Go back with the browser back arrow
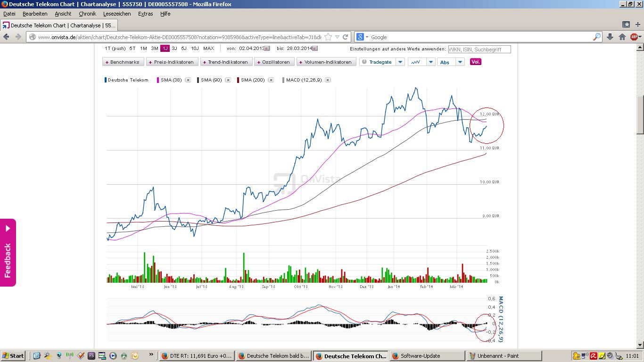Viewport: 644px width, 362px height. coord(7,37)
